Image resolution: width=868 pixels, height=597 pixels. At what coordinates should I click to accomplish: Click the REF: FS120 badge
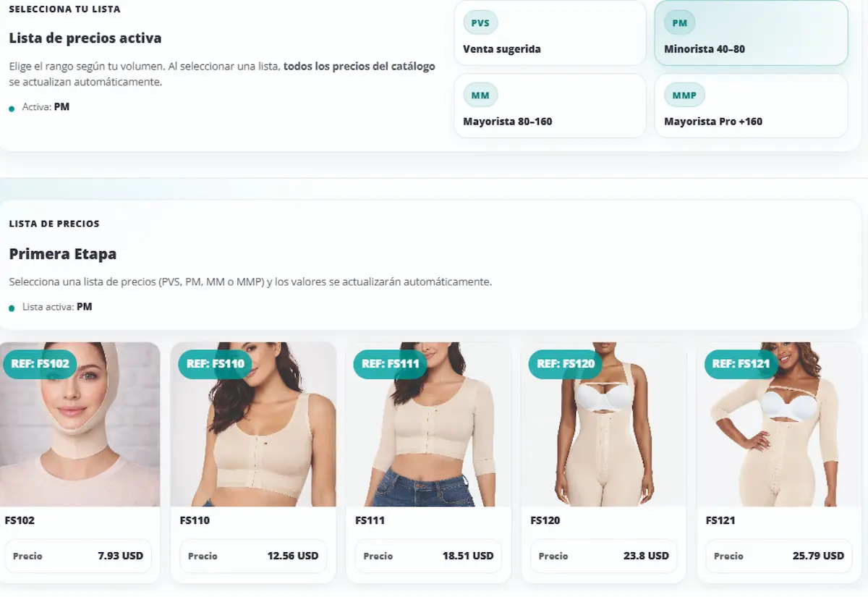(566, 363)
